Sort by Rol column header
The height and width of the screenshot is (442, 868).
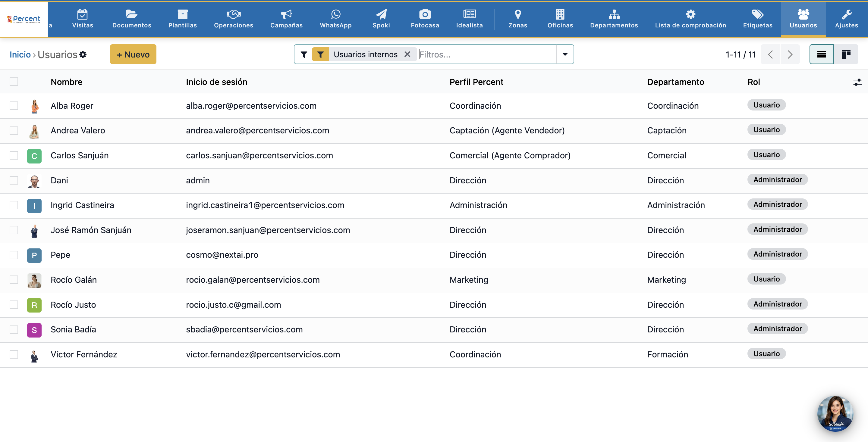click(753, 82)
